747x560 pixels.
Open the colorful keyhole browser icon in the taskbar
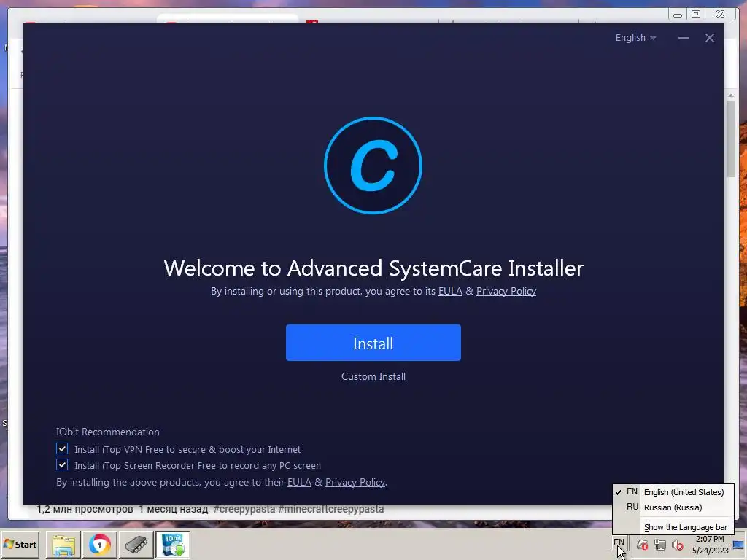[99, 545]
